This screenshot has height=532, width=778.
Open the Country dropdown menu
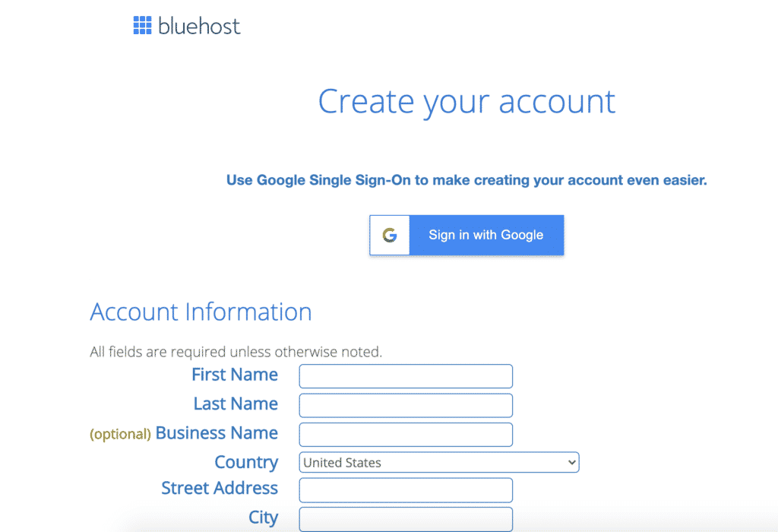click(x=439, y=463)
